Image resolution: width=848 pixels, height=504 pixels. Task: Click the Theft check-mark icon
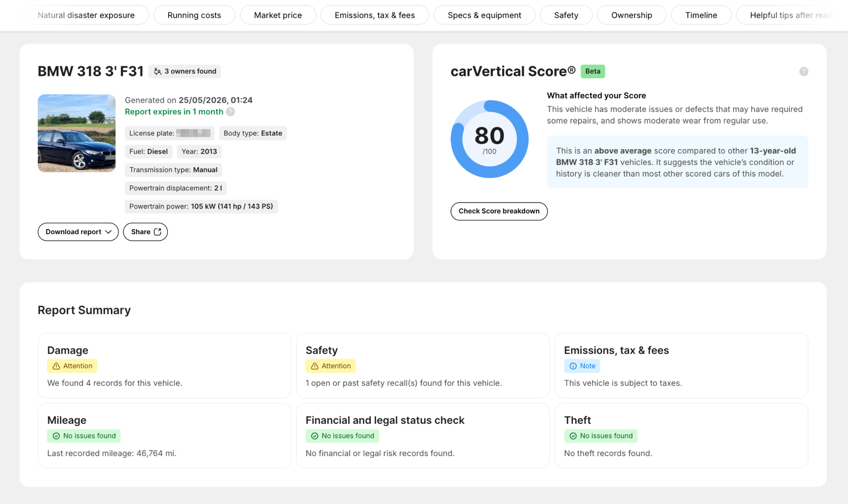[x=573, y=436]
